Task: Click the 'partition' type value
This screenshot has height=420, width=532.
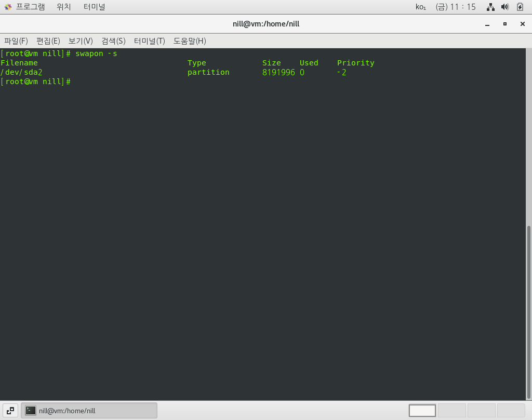Action: [208, 73]
